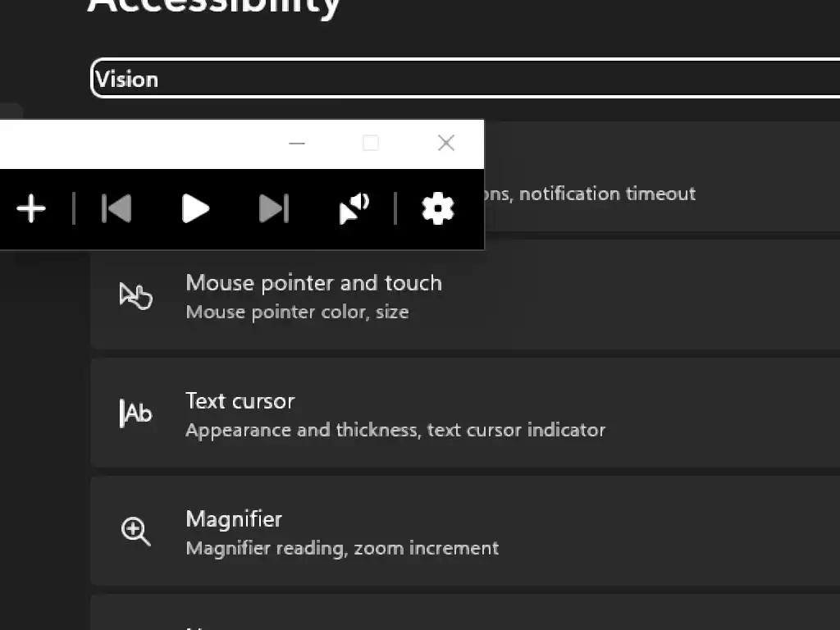Click the Magnifier zoom in plus button
The height and width of the screenshot is (630, 840).
pos(31,209)
